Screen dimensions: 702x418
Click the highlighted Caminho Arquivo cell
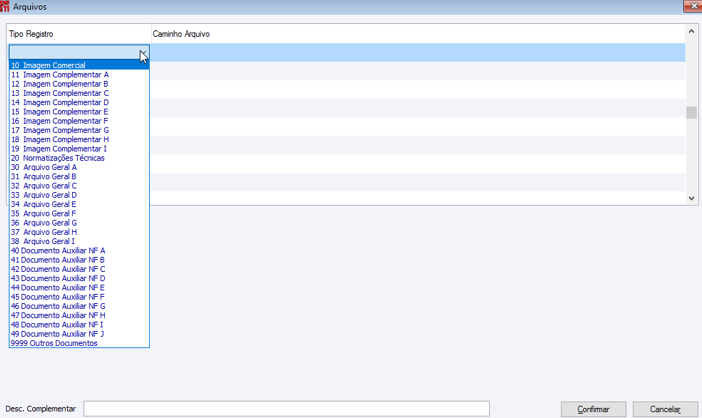click(x=418, y=52)
